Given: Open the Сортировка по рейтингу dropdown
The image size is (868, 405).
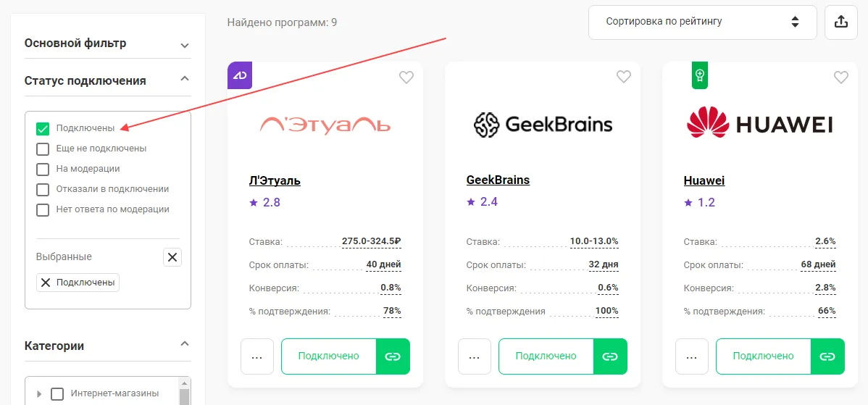Looking at the screenshot, I should point(702,22).
